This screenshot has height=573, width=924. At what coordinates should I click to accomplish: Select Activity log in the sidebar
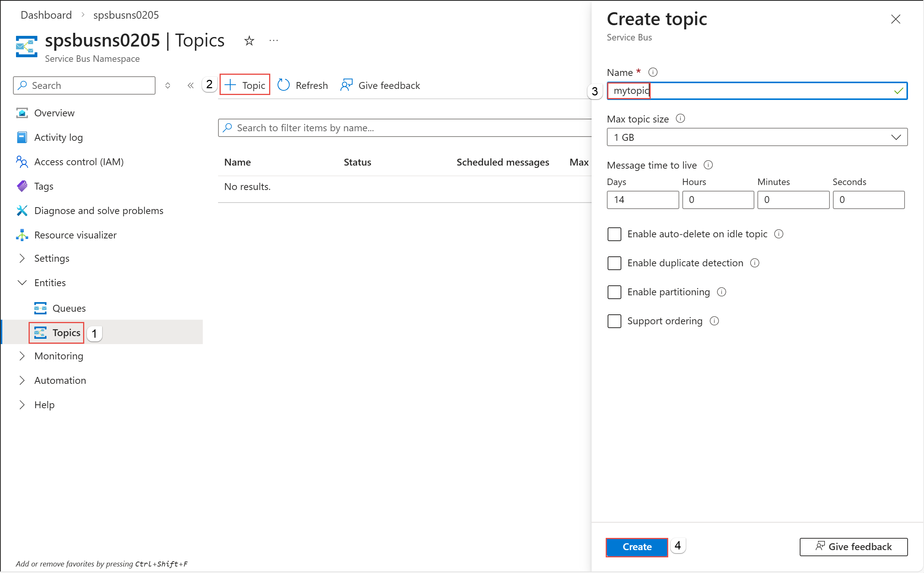[58, 137]
